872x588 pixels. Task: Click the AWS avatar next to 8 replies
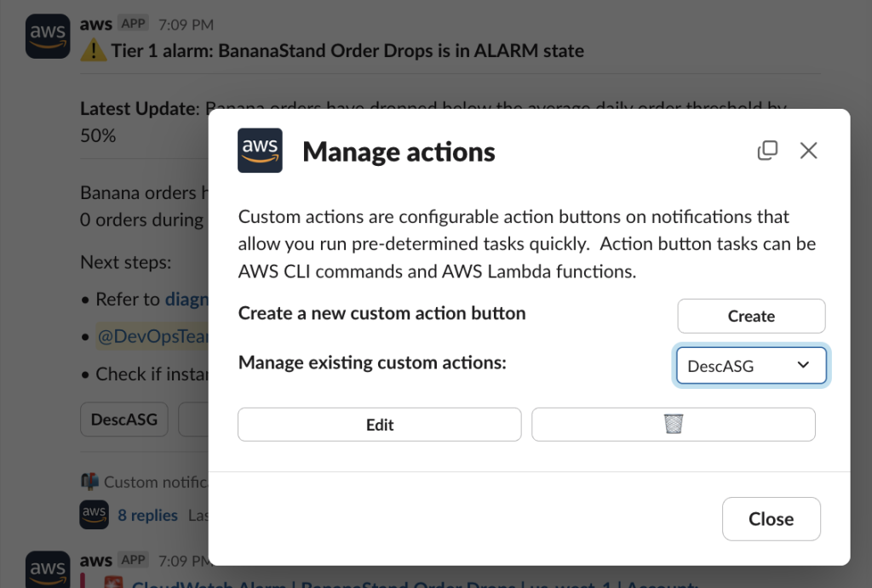point(94,515)
